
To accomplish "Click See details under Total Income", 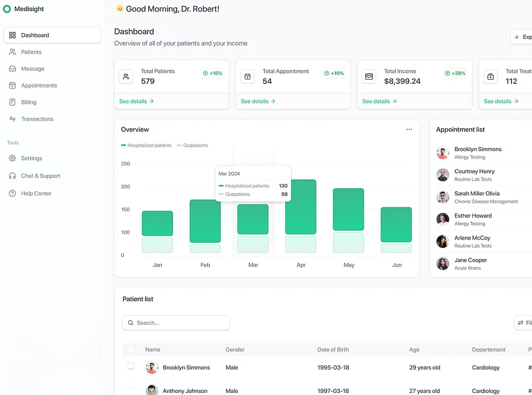I will click(x=380, y=101).
